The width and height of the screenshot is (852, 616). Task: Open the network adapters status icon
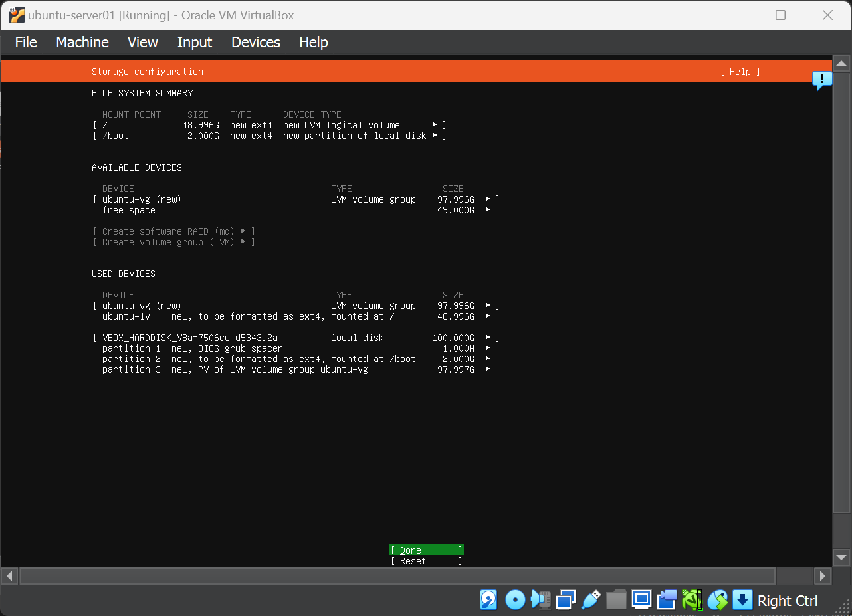tap(566, 600)
